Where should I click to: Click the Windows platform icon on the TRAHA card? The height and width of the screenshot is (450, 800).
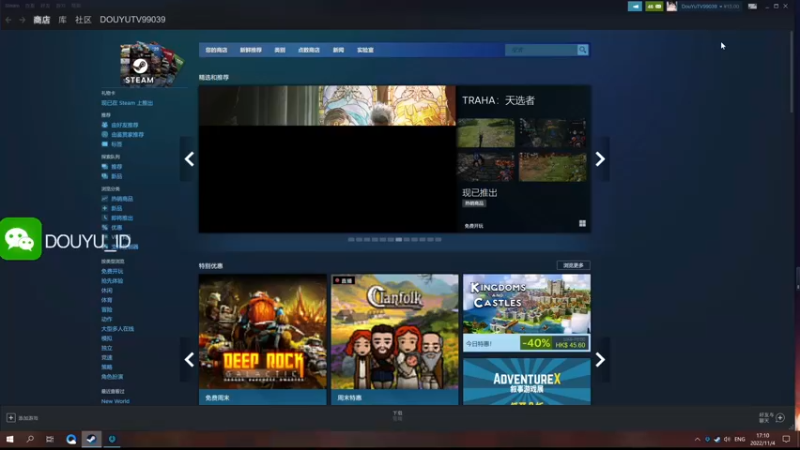[x=582, y=224]
